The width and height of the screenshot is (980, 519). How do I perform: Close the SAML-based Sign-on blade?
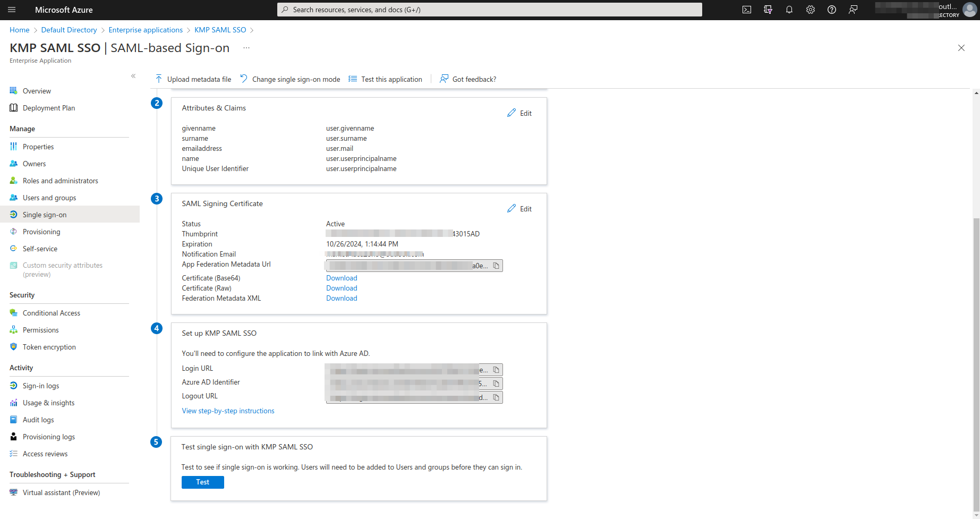click(x=961, y=48)
